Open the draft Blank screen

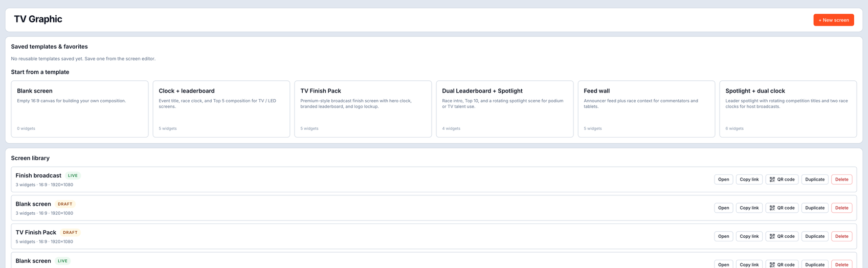723,208
